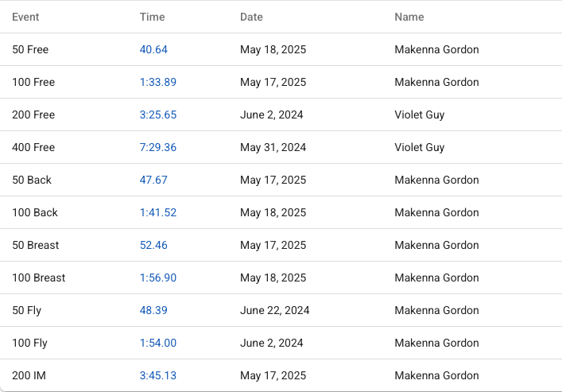Screen dimensions: 562x392
Task: Click the June 22, 2024 date cell
Action: [274, 310]
